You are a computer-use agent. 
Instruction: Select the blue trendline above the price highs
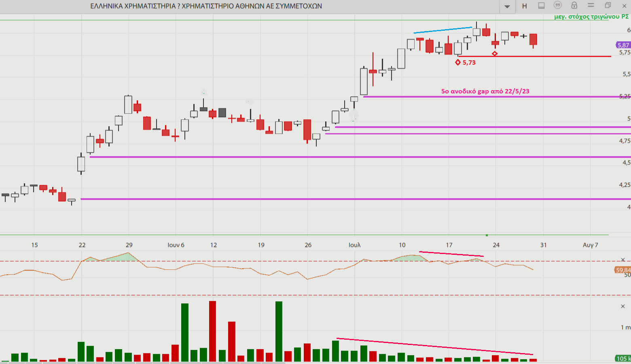(x=443, y=30)
